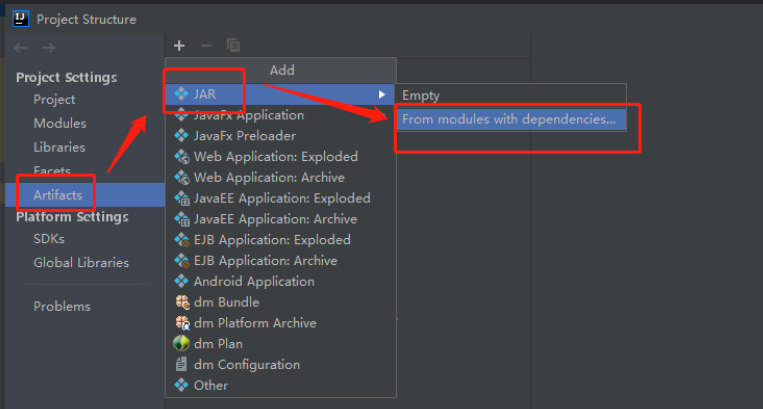
Task: Click the Android Application icon
Action: (x=182, y=281)
